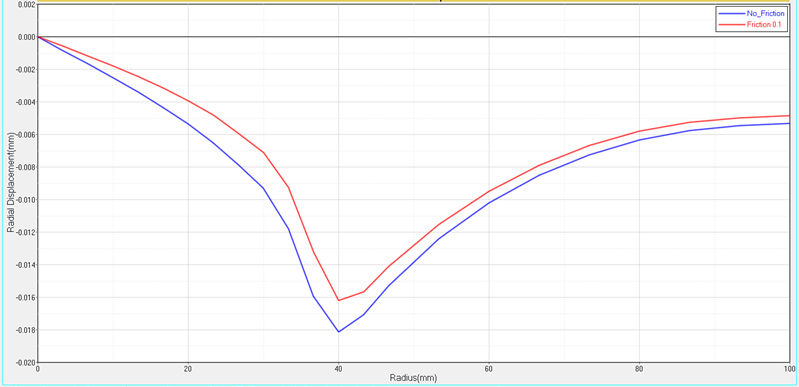Click the yellow plot title bar

coord(413,1)
